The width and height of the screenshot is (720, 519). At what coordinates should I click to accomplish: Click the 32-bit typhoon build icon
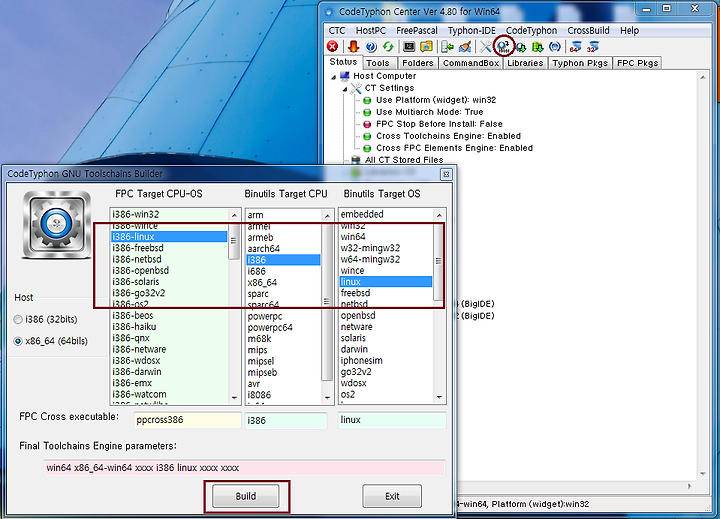[x=593, y=46]
